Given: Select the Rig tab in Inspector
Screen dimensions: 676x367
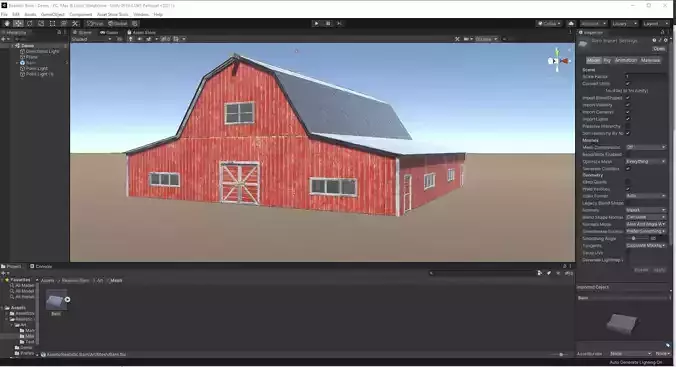Looking at the screenshot, I should pos(607,60).
